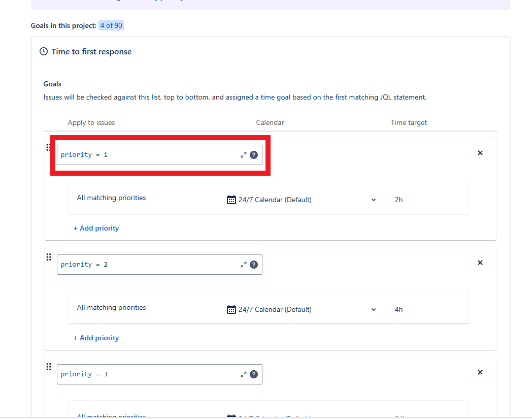Screen dimensions: 532x419
Task: Remove the priority = 2 goal
Action: coord(480,263)
